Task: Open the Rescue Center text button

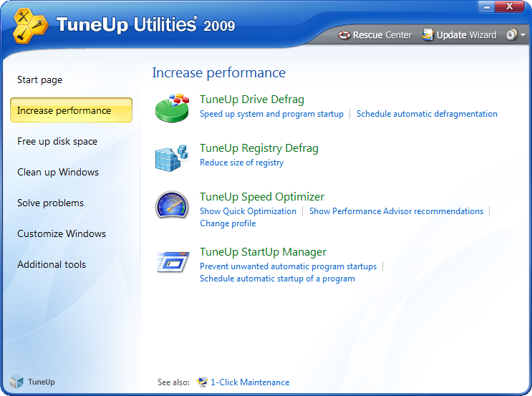Action: (382, 35)
